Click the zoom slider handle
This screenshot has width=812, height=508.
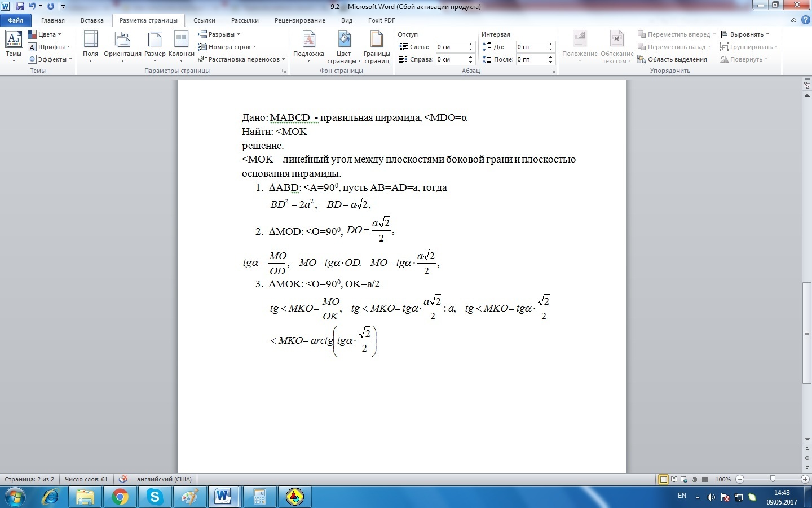point(773,479)
